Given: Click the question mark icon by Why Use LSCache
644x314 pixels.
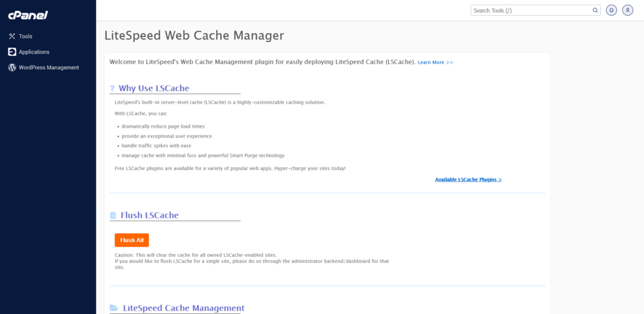Looking at the screenshot, I should tap(113, 89).
